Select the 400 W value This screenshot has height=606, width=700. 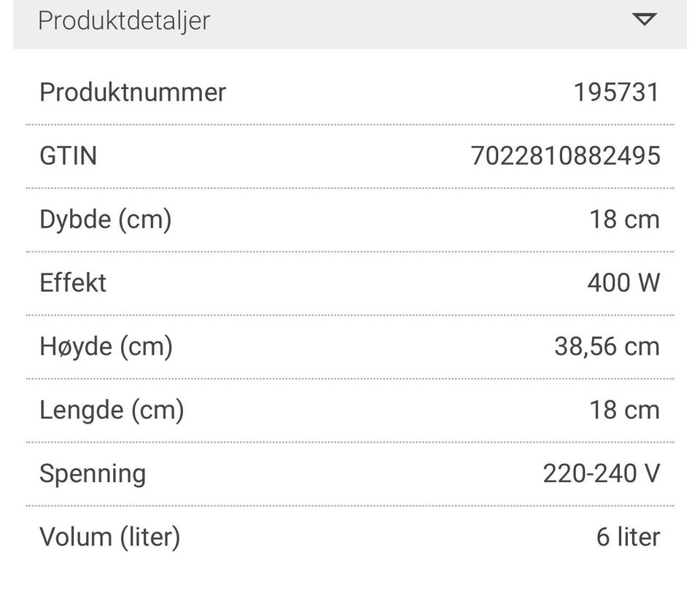pyautogui.click(x=623, y=283)
